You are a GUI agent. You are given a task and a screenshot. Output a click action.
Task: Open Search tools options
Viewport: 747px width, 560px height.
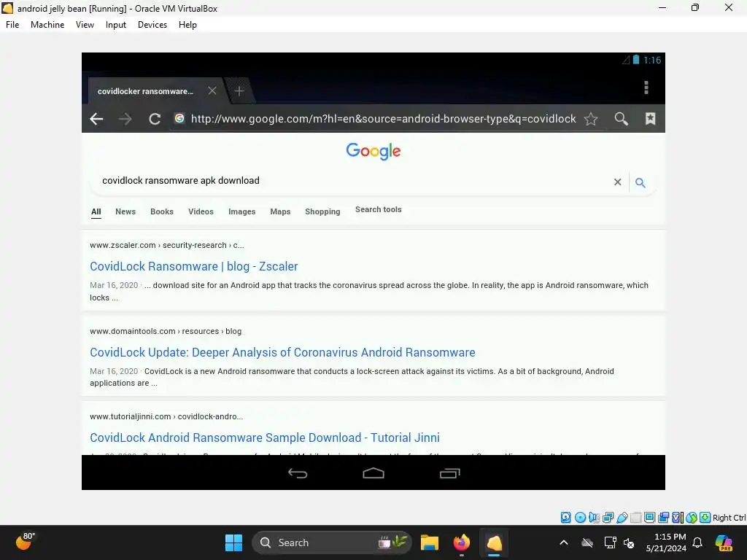point(379,209)
